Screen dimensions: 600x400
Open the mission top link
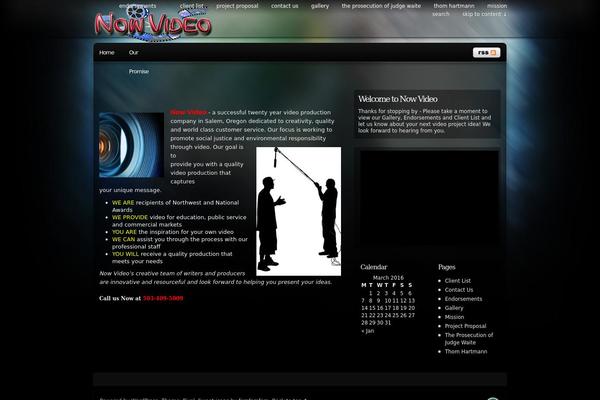point(497,6)
